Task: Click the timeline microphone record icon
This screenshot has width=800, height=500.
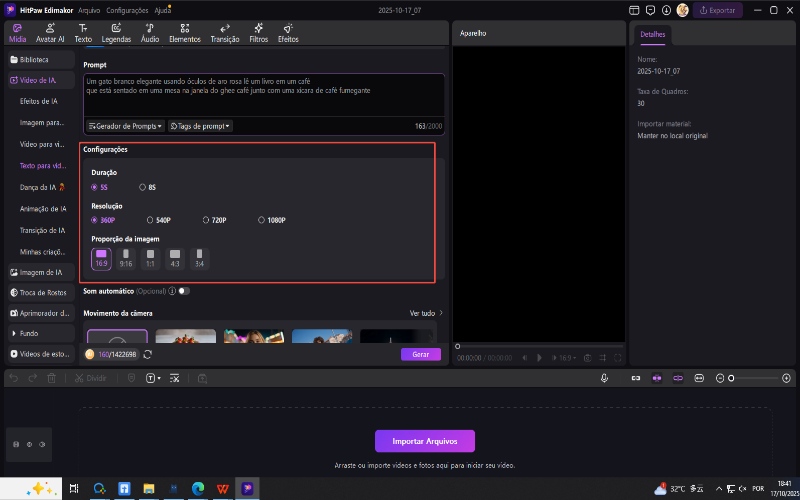Action: [x=604, y=379]
